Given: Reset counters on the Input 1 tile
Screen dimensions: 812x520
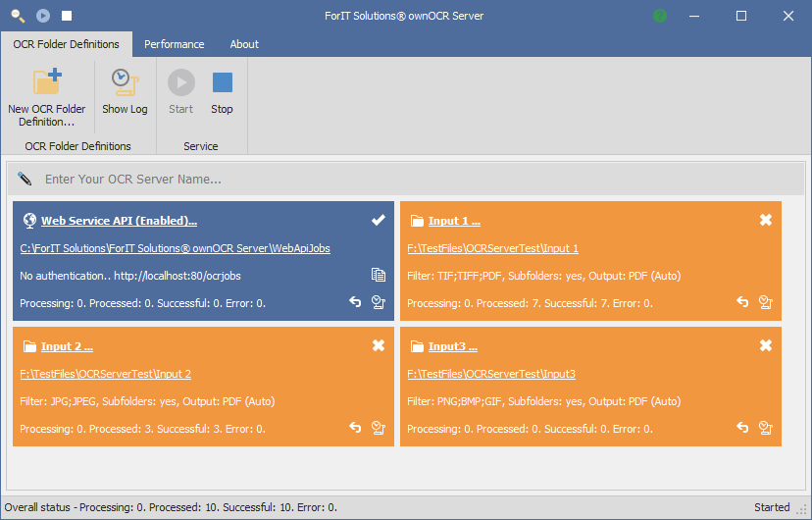Looking at the screenshot, I should [x=742, y=302].
